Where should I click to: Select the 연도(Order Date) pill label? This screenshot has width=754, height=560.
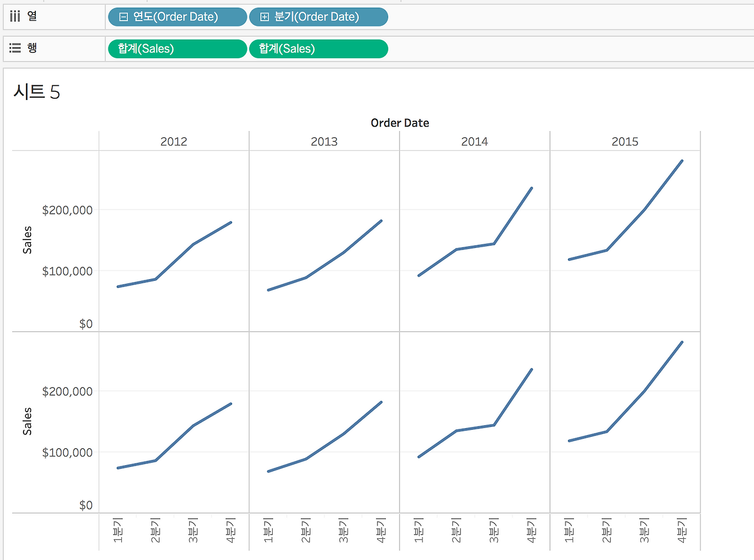click(x=176, y=17)
